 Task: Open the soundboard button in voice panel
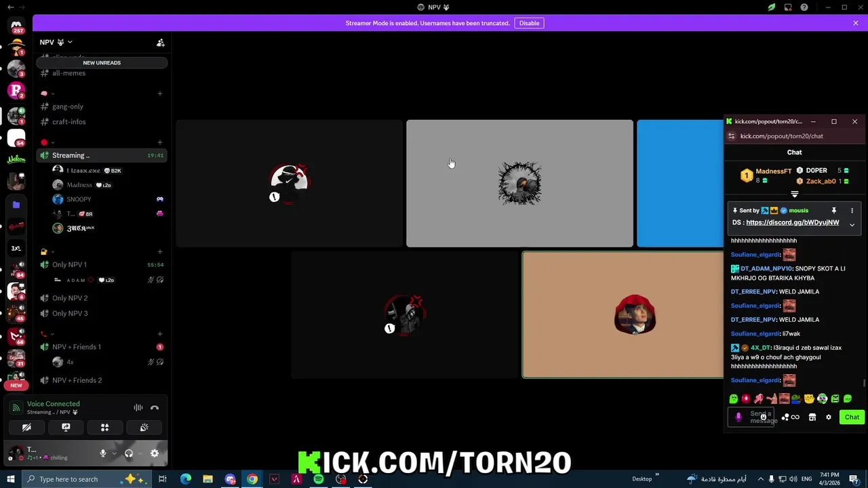tap(144, 428)
